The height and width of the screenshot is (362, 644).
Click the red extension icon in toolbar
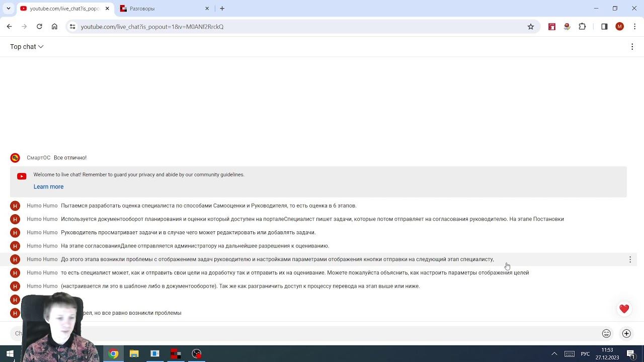[x=552, y=27]
